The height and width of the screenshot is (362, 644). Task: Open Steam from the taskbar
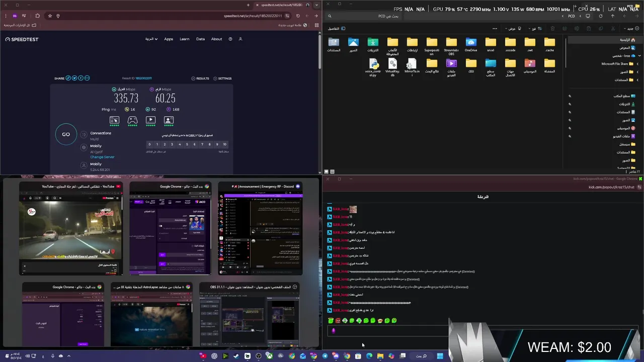coord(236,356)
